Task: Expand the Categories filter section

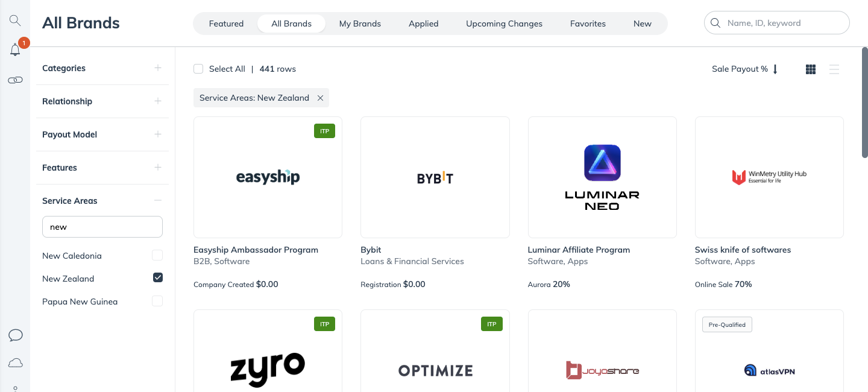Action: pos(158,68)
